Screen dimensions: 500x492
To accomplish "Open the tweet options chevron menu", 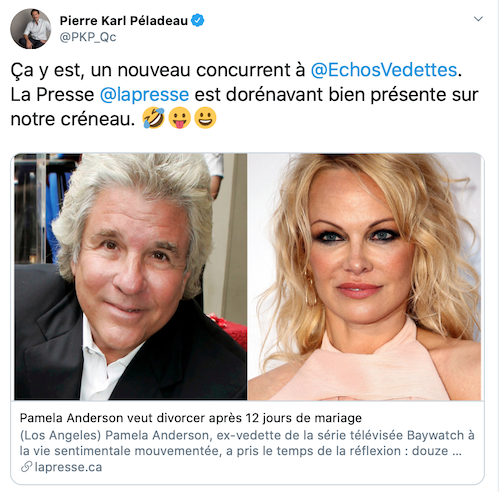I will (x=478, y=19).
